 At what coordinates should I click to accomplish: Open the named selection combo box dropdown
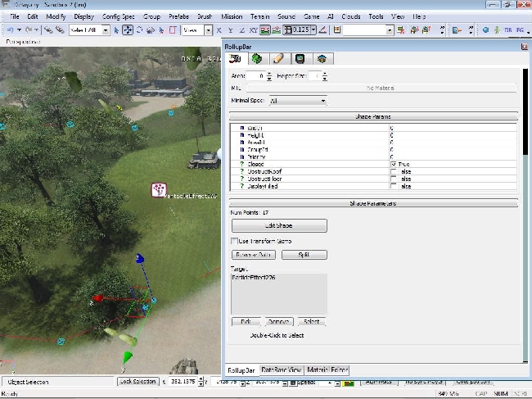[389, 30]
